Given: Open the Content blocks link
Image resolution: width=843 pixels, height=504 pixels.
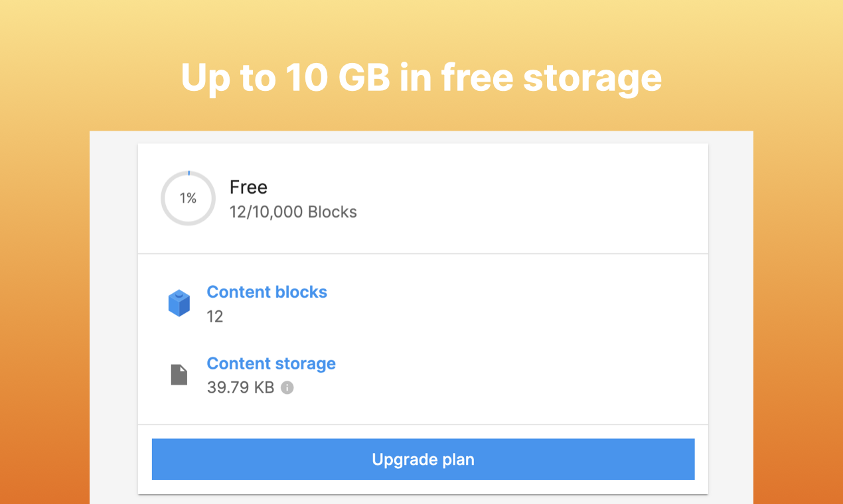Looking at the screenshot, I should (267, 292).
